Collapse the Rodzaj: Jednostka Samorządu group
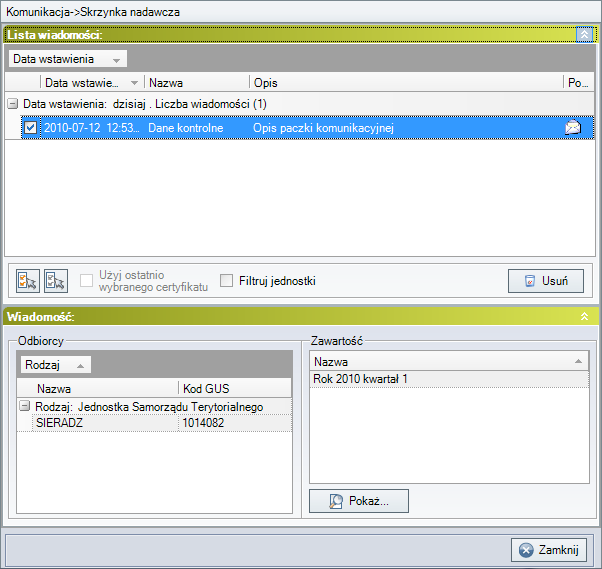The image size is (602, 569). click(x=25, y=406)
